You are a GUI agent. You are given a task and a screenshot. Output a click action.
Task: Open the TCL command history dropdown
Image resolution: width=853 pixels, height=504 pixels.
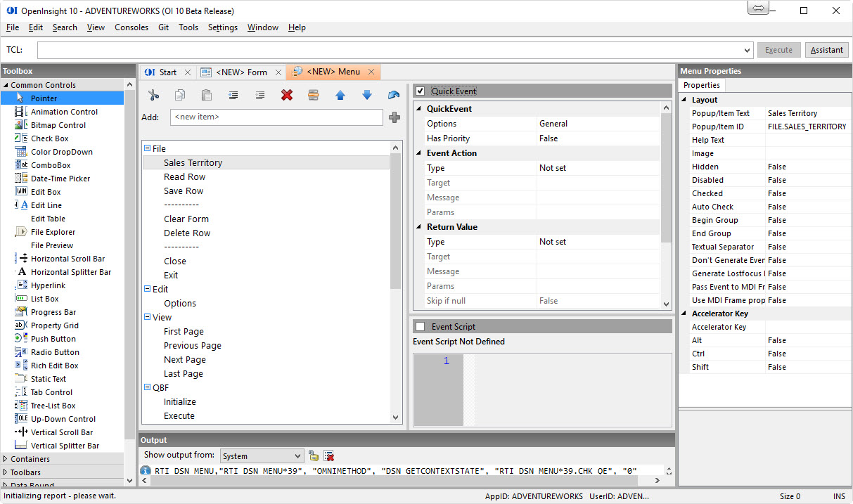pos(748,50)
